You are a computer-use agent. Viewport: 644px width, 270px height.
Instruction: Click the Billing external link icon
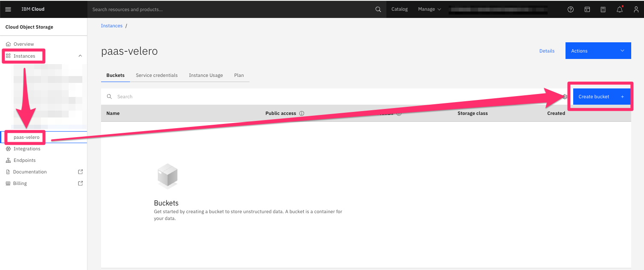(80, 183)
